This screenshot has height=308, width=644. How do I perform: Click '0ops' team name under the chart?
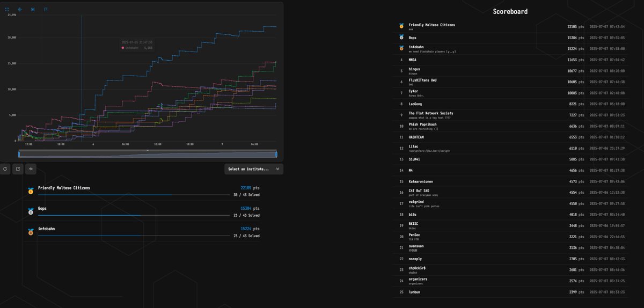coord(42,208)
